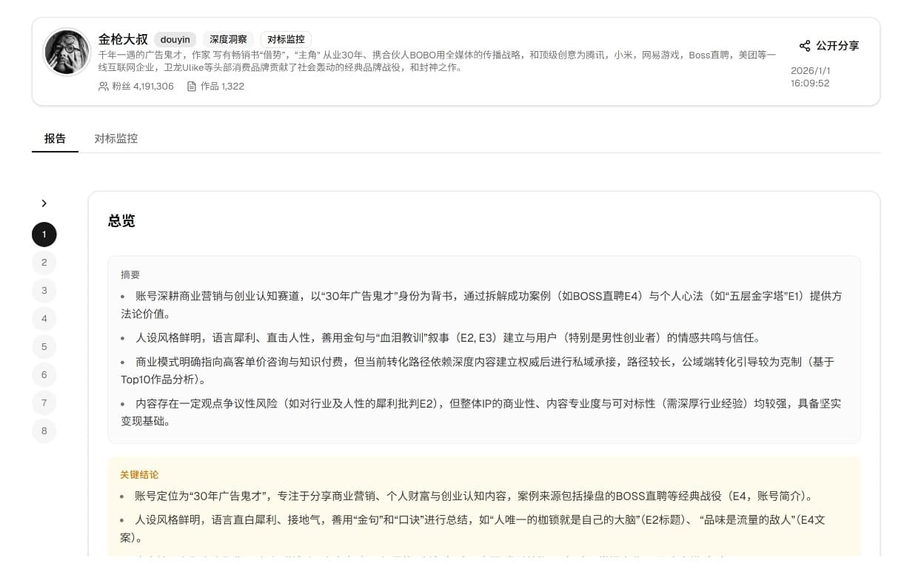Open section 4 from the numbered list
The height and width of the screenshot is (566, 924).
[x=44, y=319]
